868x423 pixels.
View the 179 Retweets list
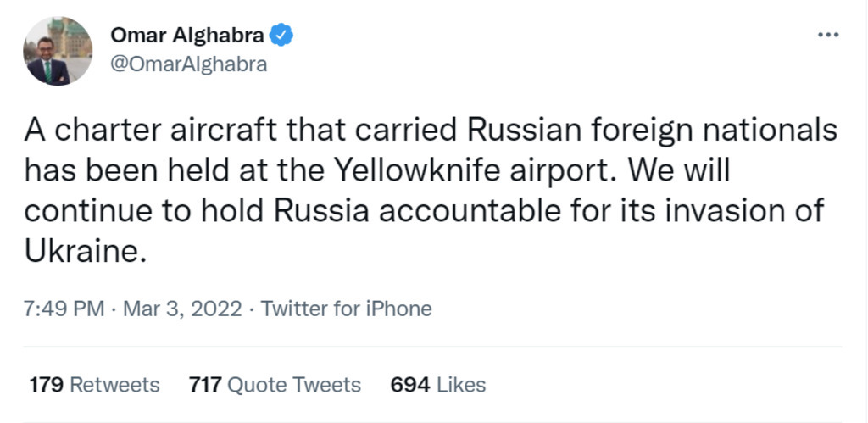point(94,385)
